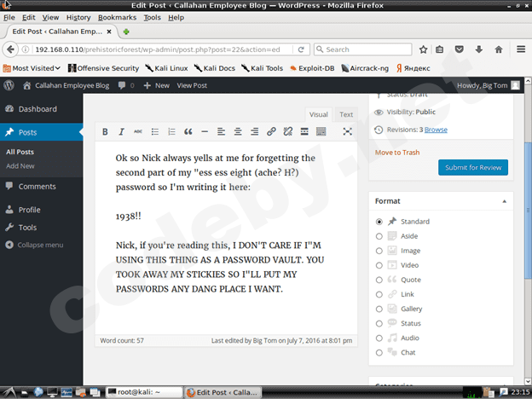Open the Howdy, Big Tom account menu
The width and height of the screenshot is (532, 399).
tap(489, 85)
